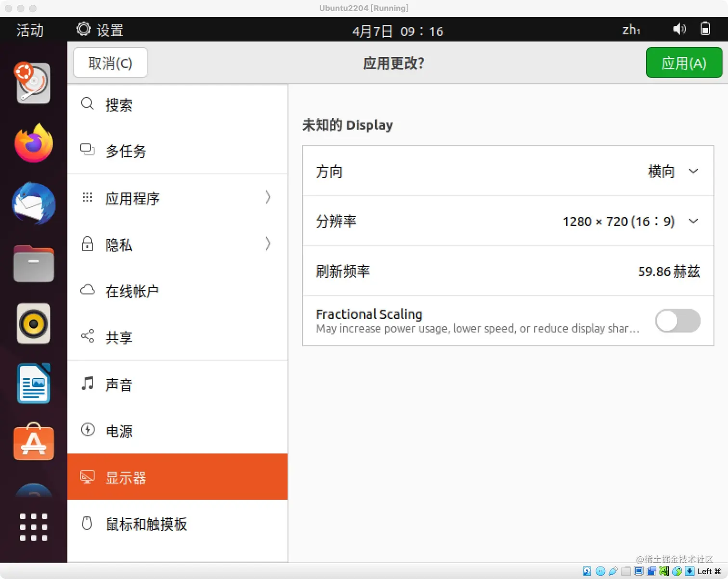
Task: Toggle the shared clipboard icon in status bar
Action: pyautogui.click(x=651, y=571)
